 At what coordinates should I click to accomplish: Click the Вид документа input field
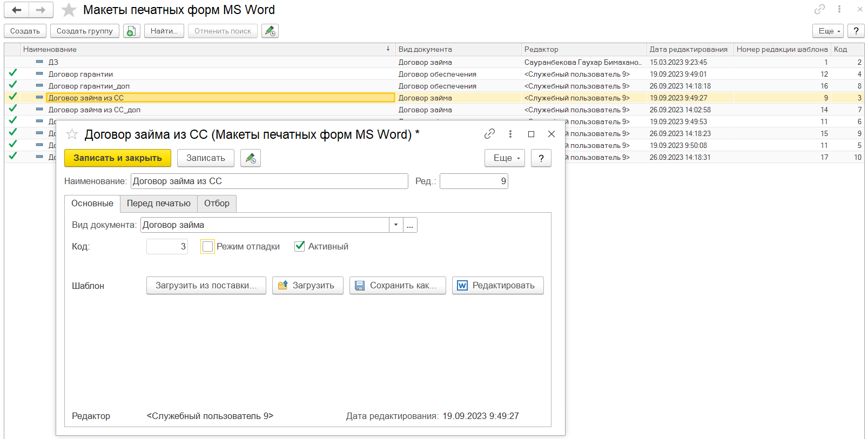[265, 225]
